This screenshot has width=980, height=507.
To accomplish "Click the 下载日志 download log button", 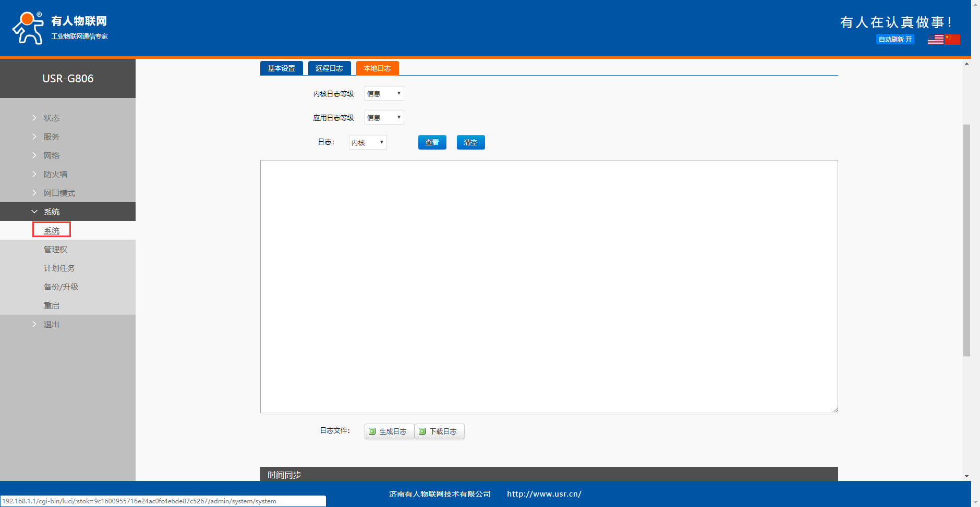I will point(439,431).
